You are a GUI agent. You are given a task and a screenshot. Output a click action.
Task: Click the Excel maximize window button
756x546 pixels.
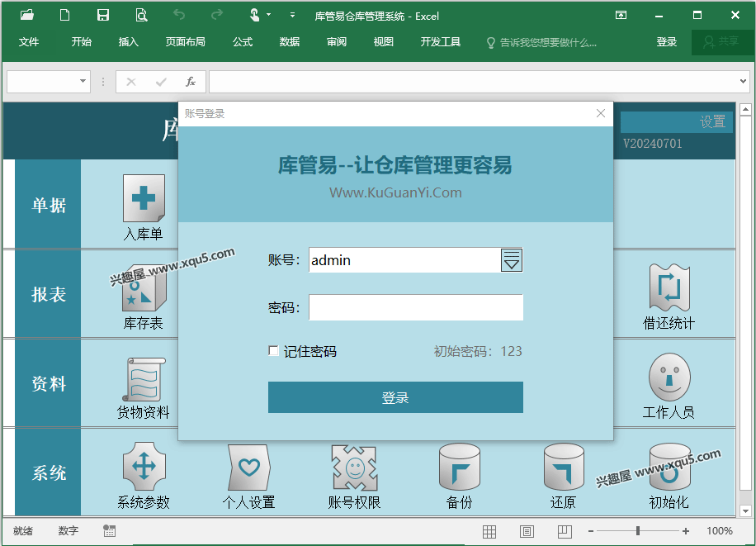(697, 15)
